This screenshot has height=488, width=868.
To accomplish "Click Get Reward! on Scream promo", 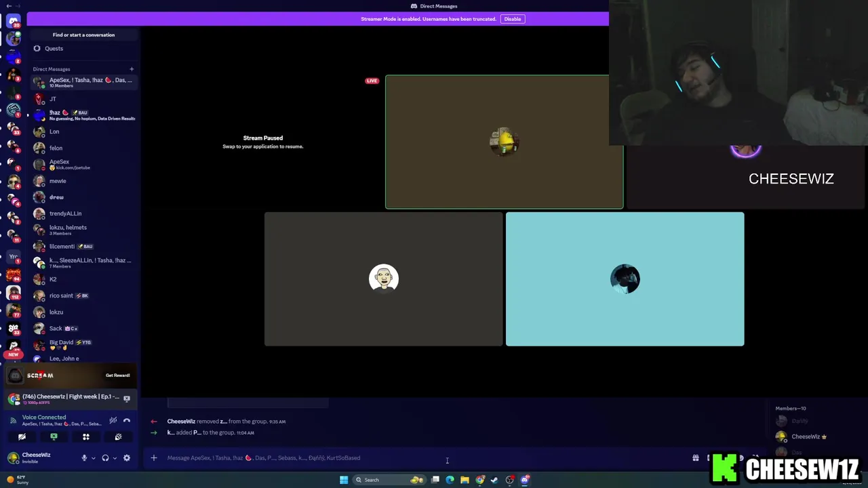I will (117, 375).
